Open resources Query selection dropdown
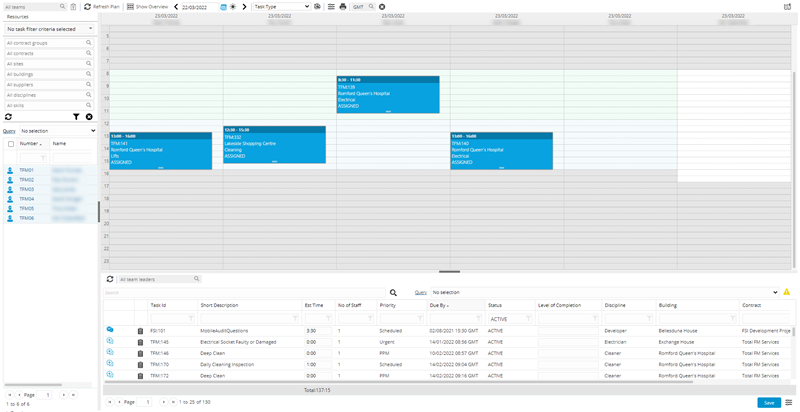The width and height of the screenshot is (800, 412). pos(58,131)
